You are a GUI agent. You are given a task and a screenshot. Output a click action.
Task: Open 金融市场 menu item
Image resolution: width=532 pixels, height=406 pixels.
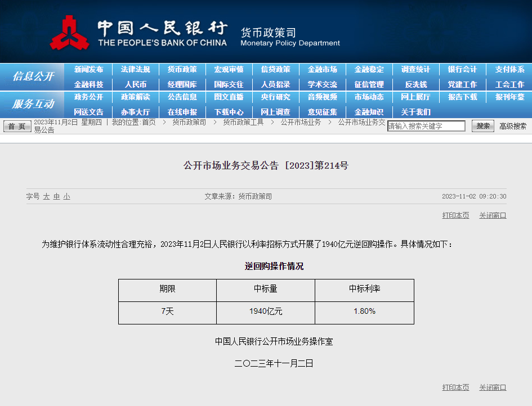[323, 70]
